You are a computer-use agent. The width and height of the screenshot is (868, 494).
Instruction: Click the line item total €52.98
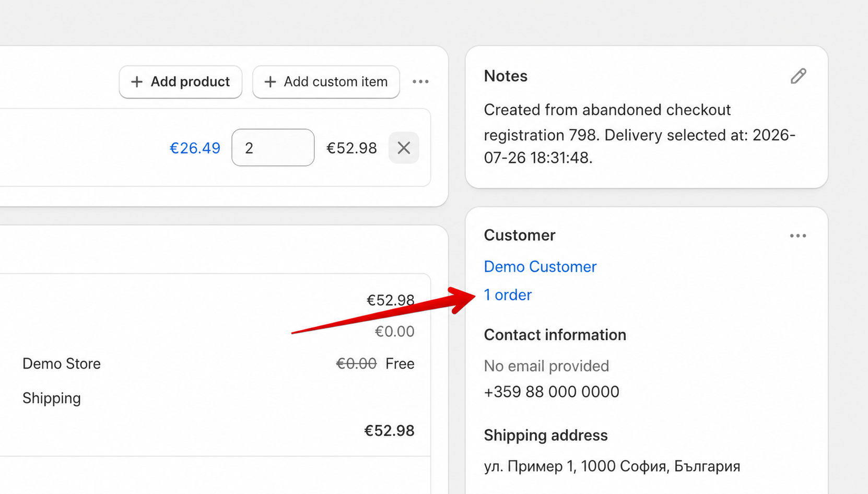point(351,148)
